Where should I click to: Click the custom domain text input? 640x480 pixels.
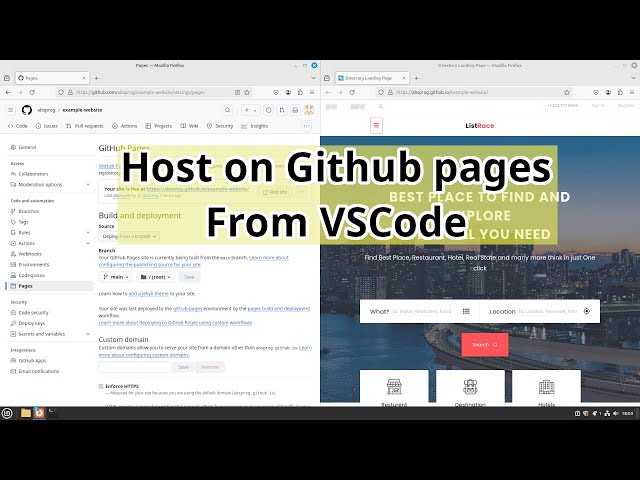135,367
